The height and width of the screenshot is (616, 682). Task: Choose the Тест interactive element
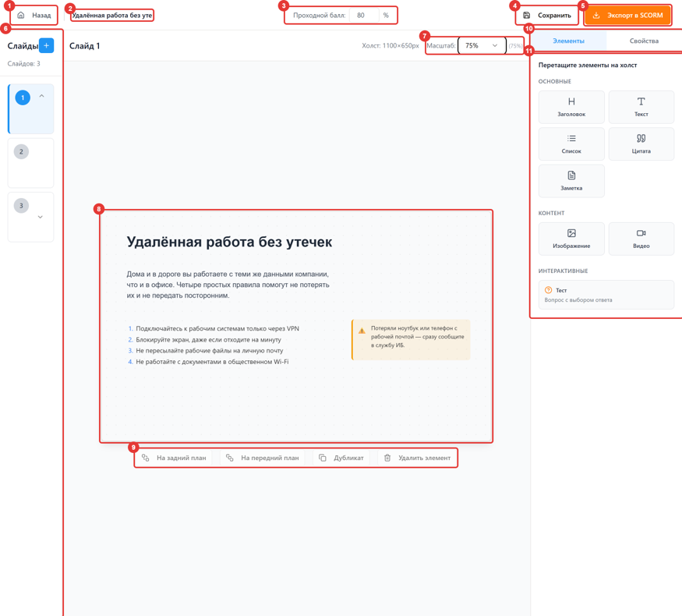tap(606, 295)
